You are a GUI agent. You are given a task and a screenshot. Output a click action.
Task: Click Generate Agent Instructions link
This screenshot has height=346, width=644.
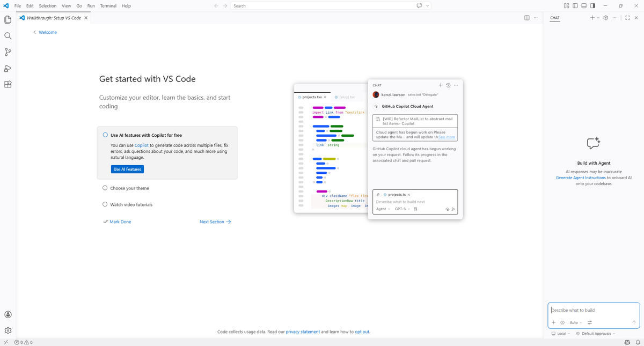point(581,178)
